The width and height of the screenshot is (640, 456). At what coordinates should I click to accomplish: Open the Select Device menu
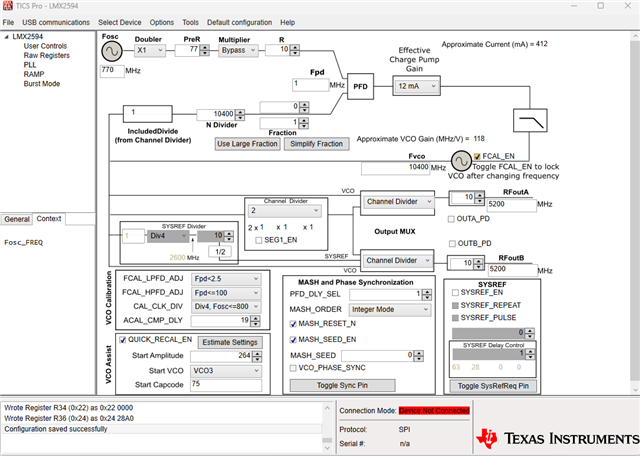point(120,22)
